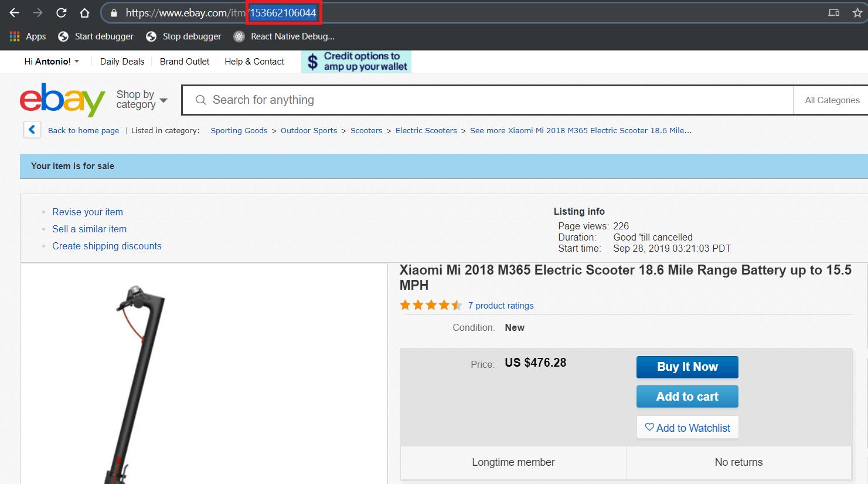Open Daily Deals
868x484 pixels.
point(122,62)
